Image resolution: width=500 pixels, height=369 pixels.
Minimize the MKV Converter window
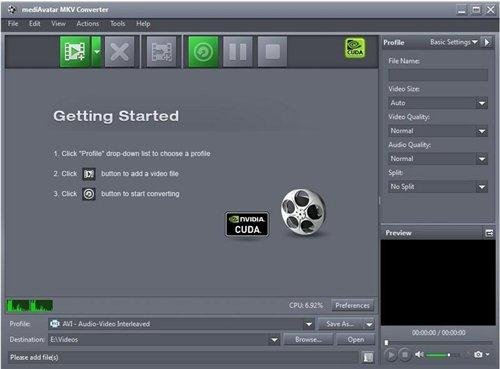pos(461,10)
